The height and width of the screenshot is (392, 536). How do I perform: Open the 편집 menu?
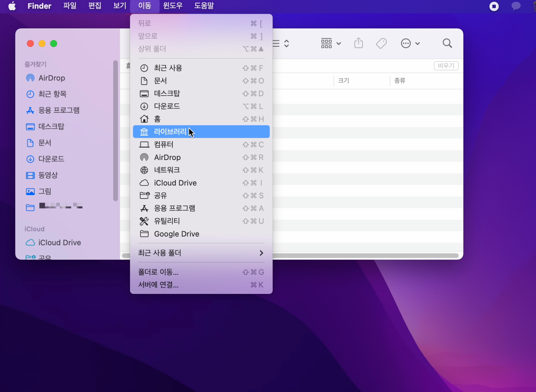[x=95, y=6]
